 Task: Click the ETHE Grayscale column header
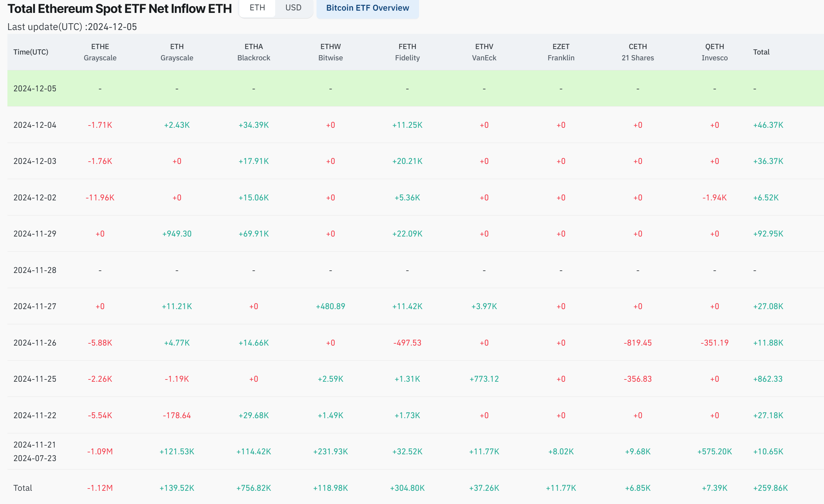pos(100,52)
